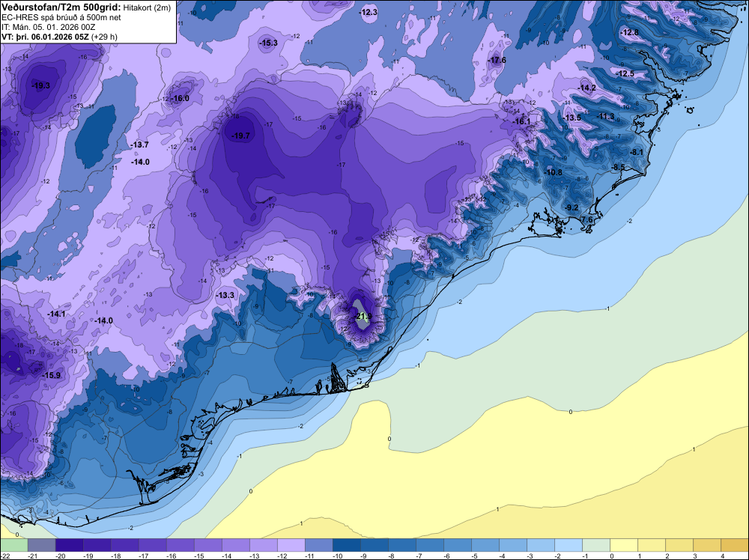
Task: Click the '-9.2' temperature value
Action: [x=571, y=207]
